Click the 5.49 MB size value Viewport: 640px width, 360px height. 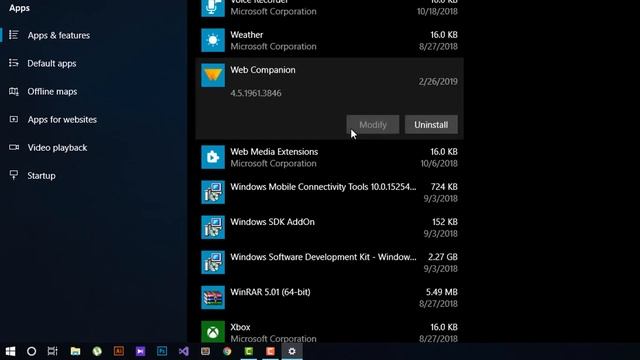click(442, 292)
